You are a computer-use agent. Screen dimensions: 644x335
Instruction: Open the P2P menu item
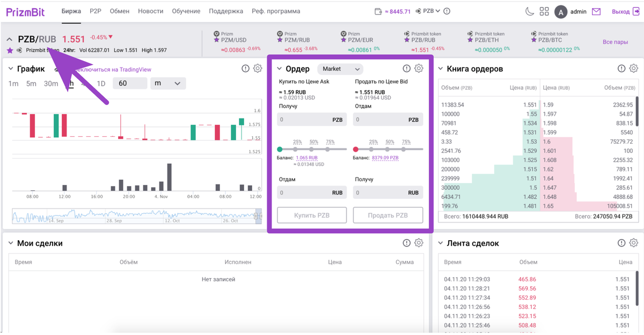96,11
